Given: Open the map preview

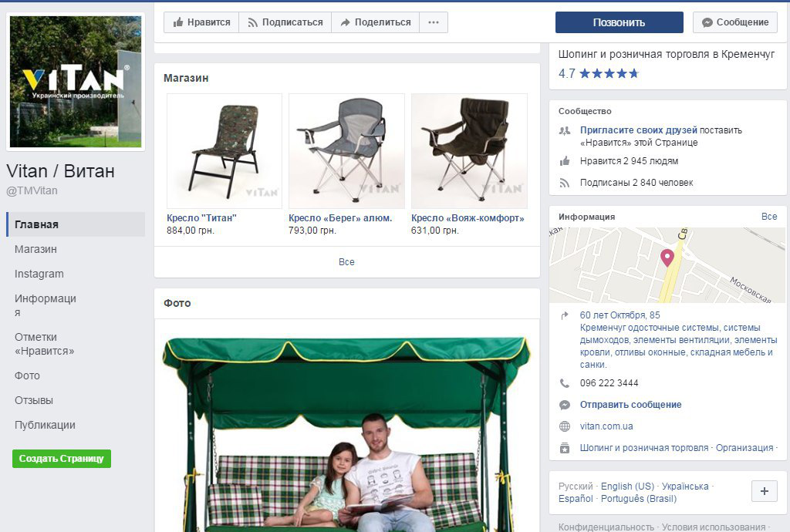Looking at the screenshot, I should (667, 265).
